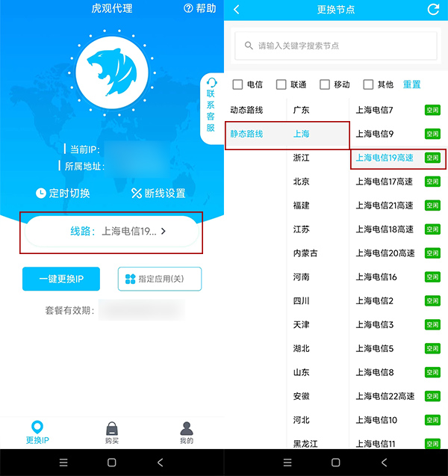The image size is (448, 476).
Task: Tap Android home on left phone
Action: 112,463
